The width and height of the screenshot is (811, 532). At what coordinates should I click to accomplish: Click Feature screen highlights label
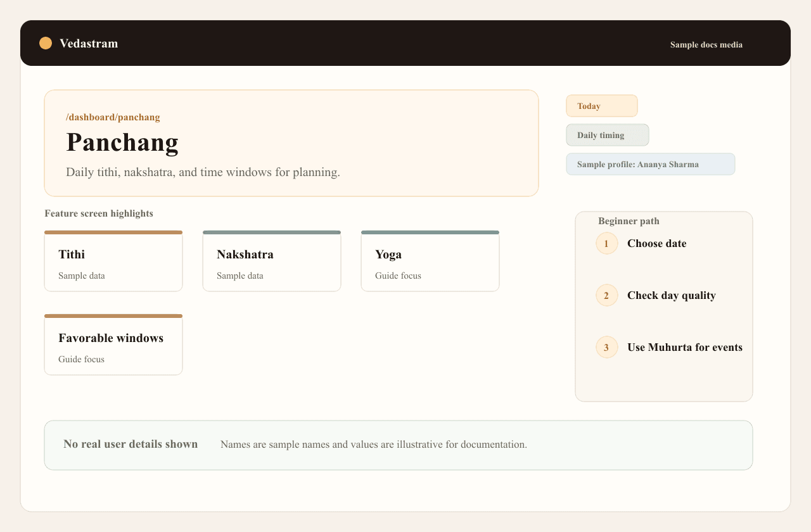pos(99,213)
